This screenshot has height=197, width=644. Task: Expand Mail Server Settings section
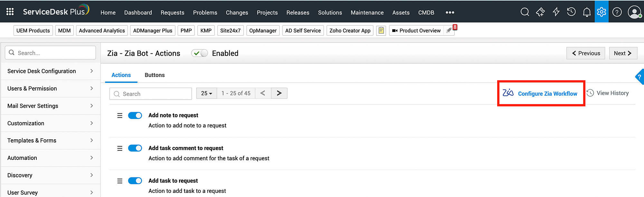[51, 106]
